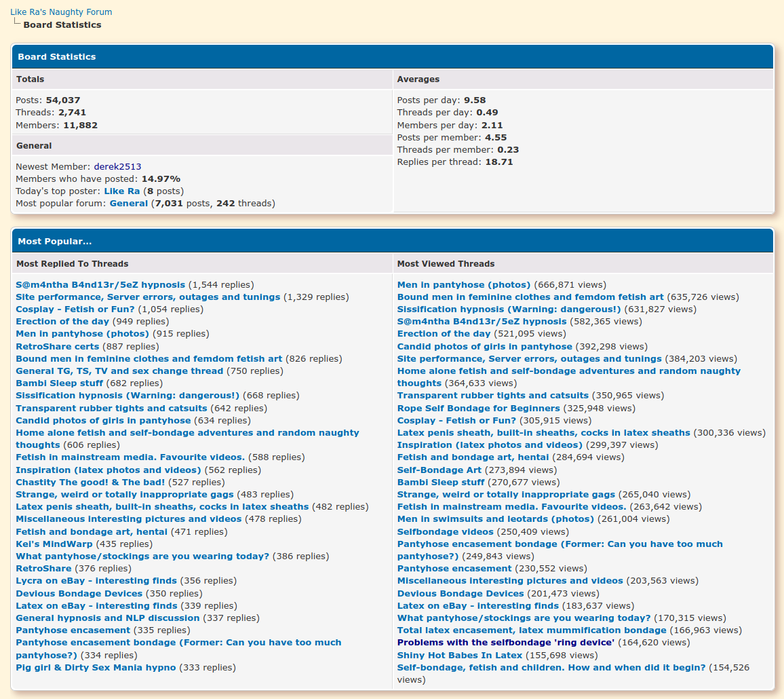Open General hypnosis and NLP discussion thread
The width and height of the screenshot is (784, 699).
107,618
